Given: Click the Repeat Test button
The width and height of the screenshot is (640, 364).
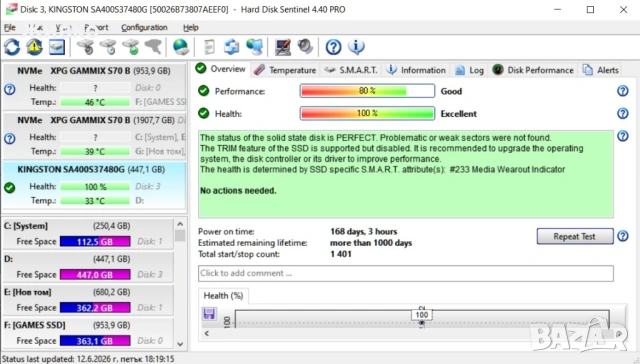Looking at the screenshot, I should pos(575,236).
